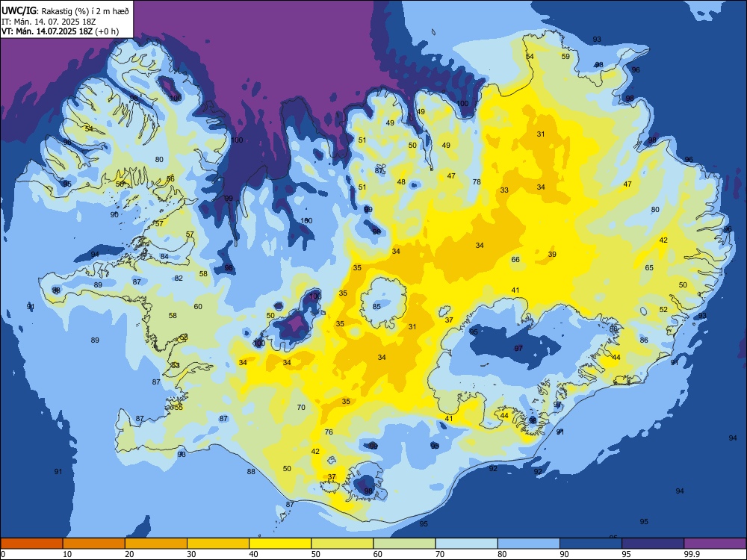The width and height of the screenshot is (747, 560).
Task: Click the light green 60–70 legend swatch
Action: click(404, 544)
